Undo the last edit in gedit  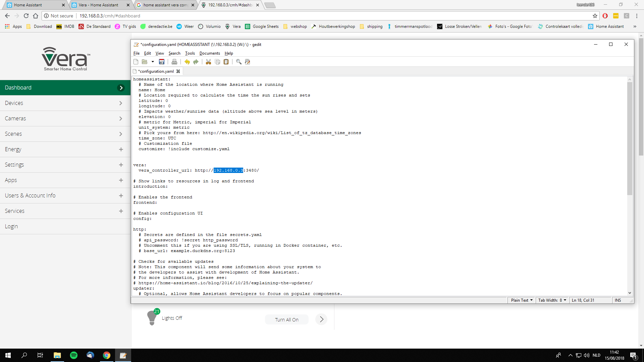pyautogui.click(x=187, y=62)
